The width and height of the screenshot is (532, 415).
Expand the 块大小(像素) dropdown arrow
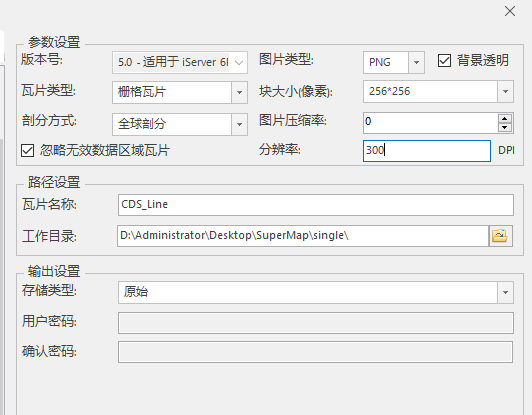505,92
